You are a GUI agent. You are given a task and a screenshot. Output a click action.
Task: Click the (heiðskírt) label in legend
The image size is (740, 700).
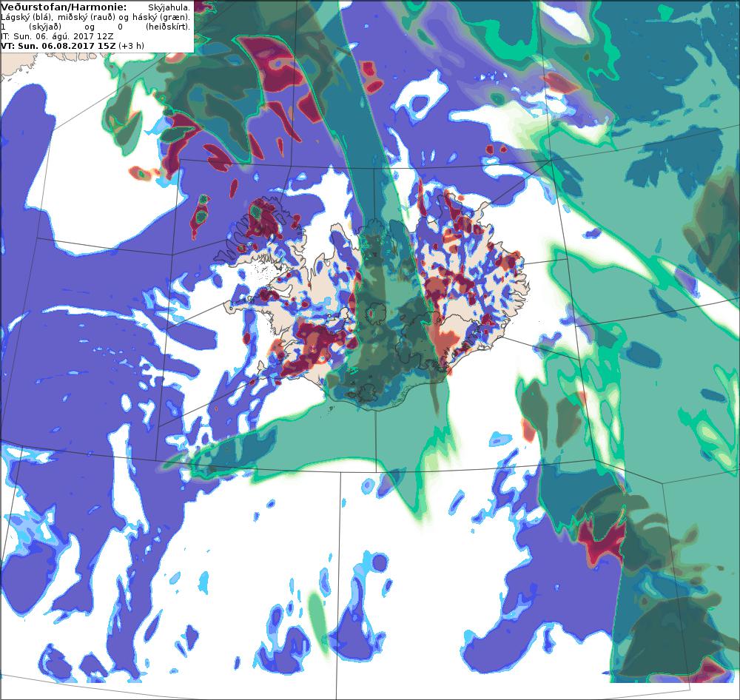click(x=169, y=27)
